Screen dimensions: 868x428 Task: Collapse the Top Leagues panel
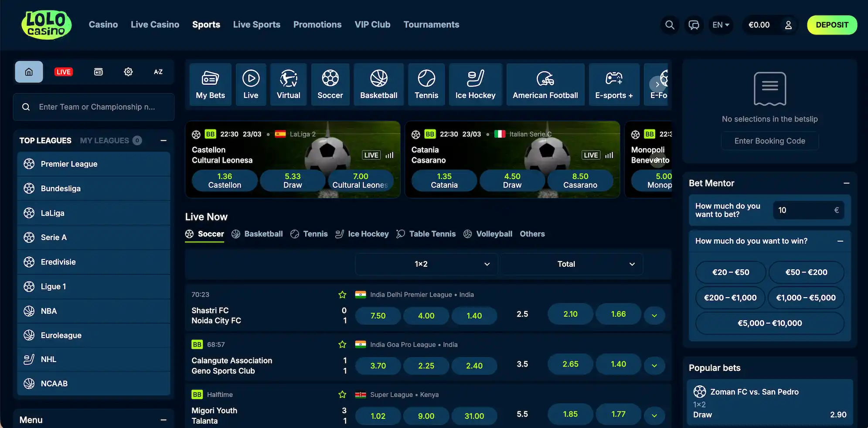pyautogui.click(x=163, y=140)
